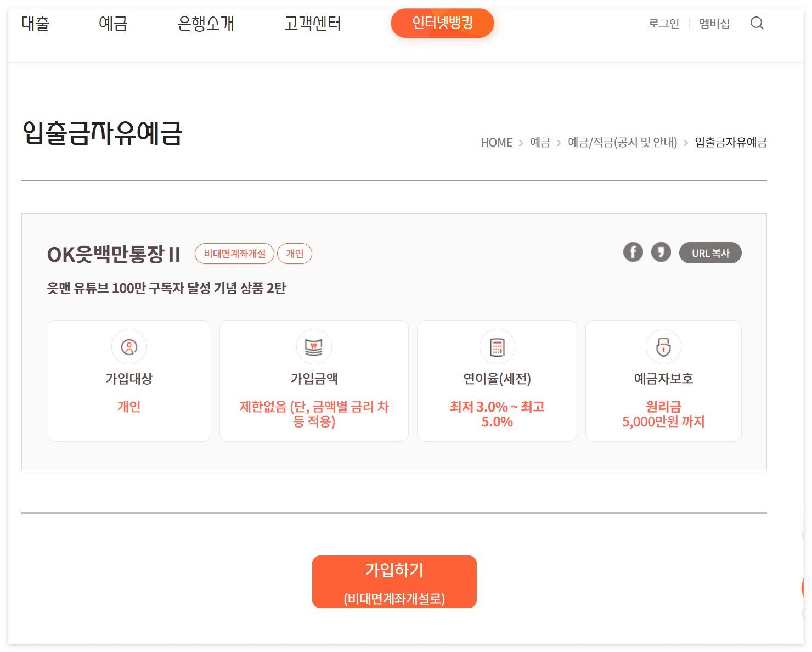
Task: Open the 대출 menu
Action: tap(35, 23)
